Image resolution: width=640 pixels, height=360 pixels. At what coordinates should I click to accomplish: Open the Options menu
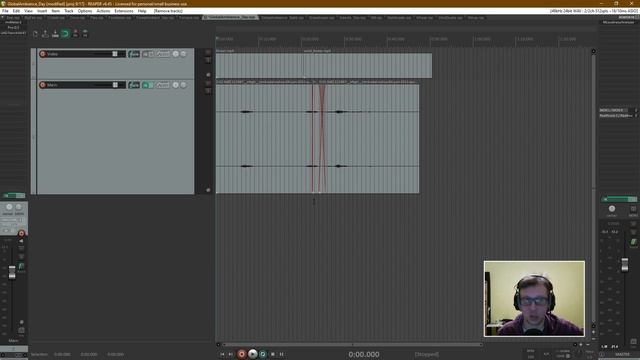pos(85,11)
